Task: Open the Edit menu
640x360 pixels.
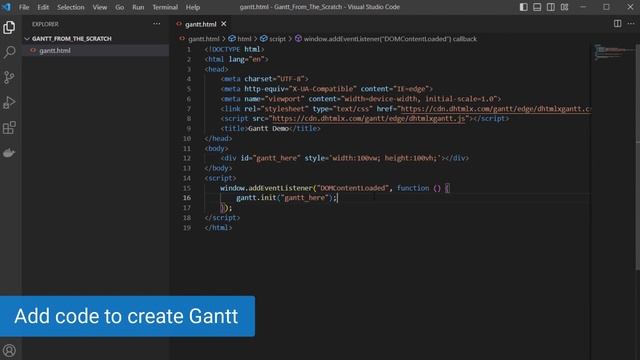Action: [x=43, y=7]
